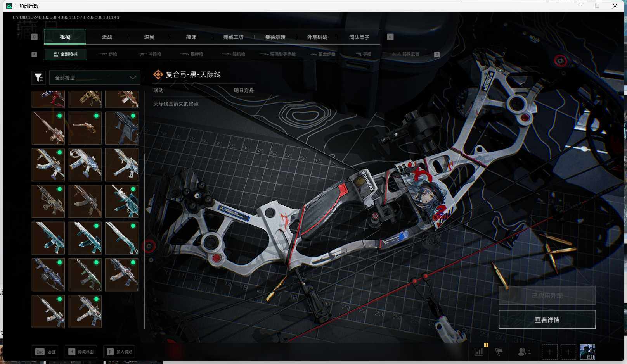Open the statistics bar chart icon
This screenshot has width=627, height=364.
(x=479, y=352)
